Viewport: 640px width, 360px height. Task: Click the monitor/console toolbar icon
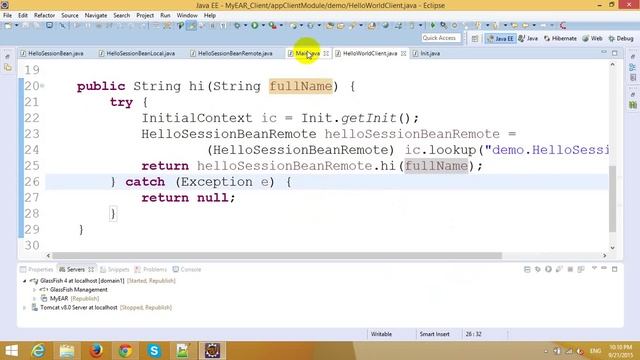point(49,26)
